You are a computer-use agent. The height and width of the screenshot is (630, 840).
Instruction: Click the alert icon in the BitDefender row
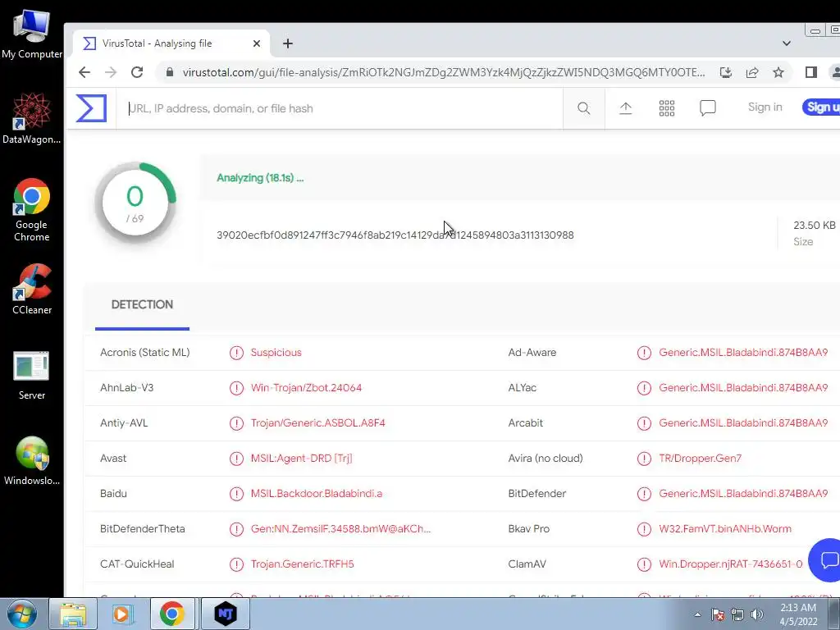click(644, 493)
